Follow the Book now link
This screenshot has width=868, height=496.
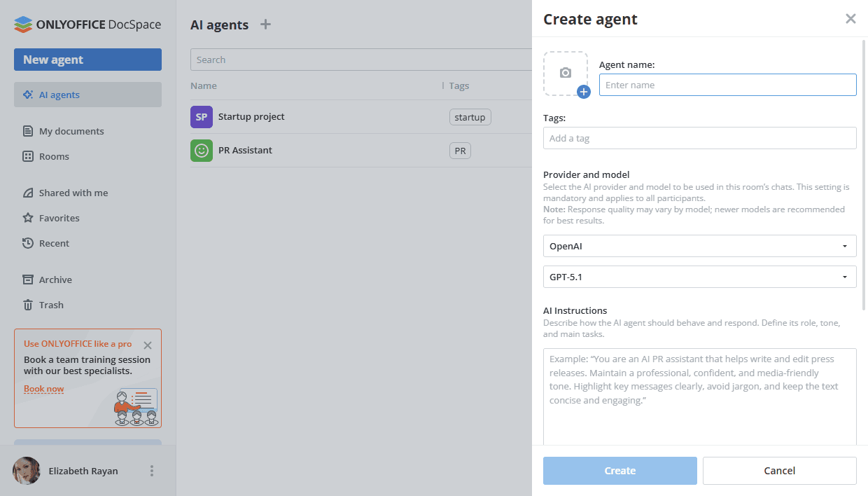click(x=44, y=388)
